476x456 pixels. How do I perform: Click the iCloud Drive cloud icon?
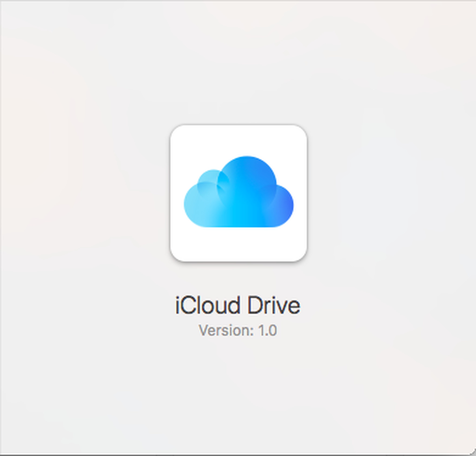coord(238,193)
